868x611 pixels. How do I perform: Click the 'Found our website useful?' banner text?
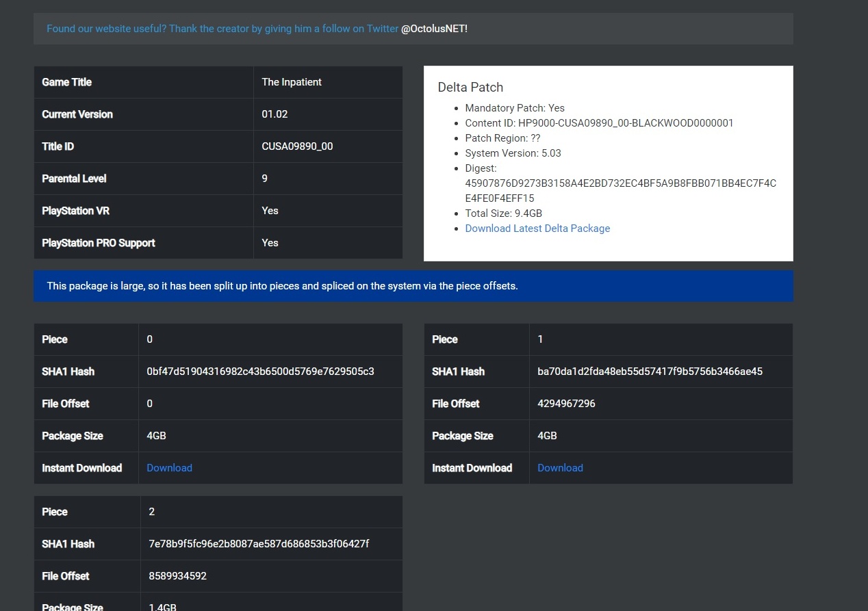pos(222,29)
